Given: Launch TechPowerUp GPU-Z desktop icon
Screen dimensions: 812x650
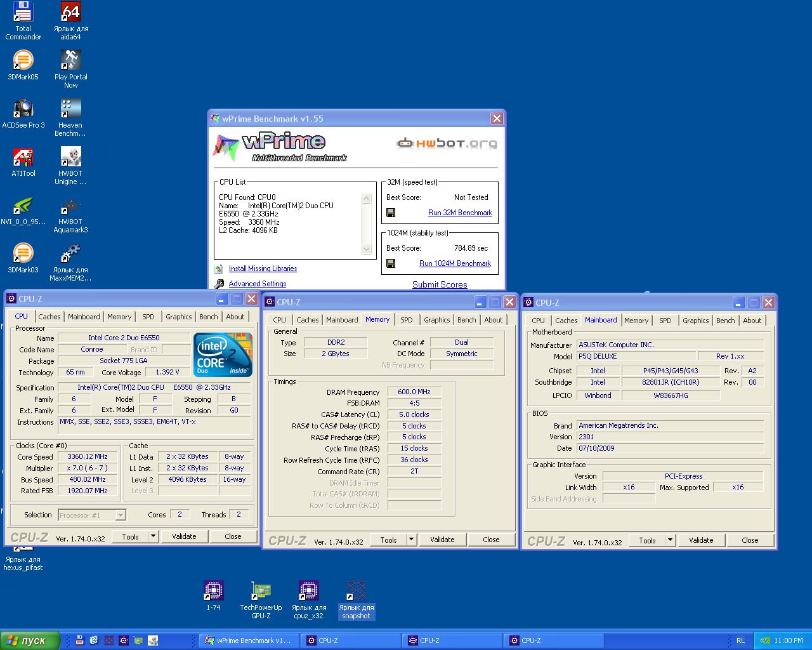Looking at the screenshot, I should point(261,600).
